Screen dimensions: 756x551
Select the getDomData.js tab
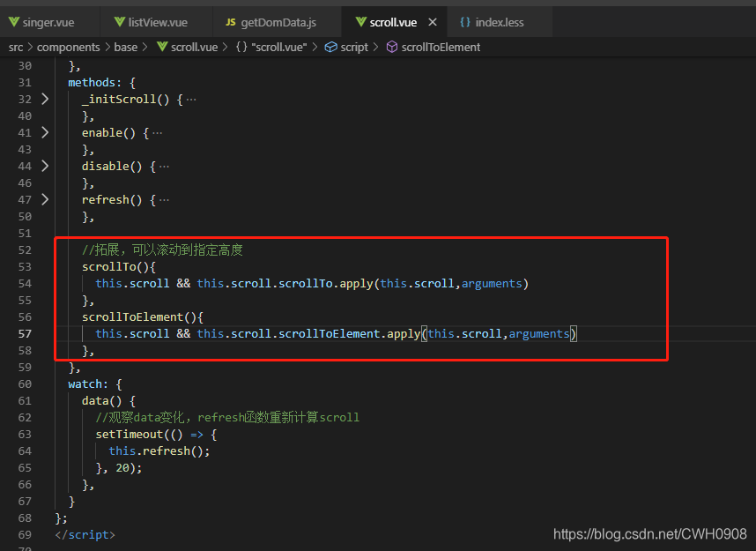click(x=277, y=22)
